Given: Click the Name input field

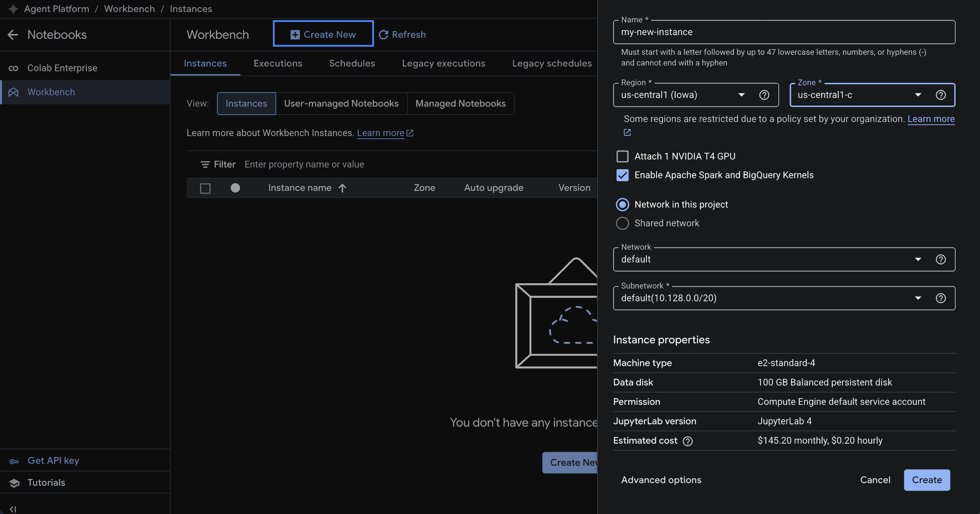Looking at the screenshot, I should (784, 32).
